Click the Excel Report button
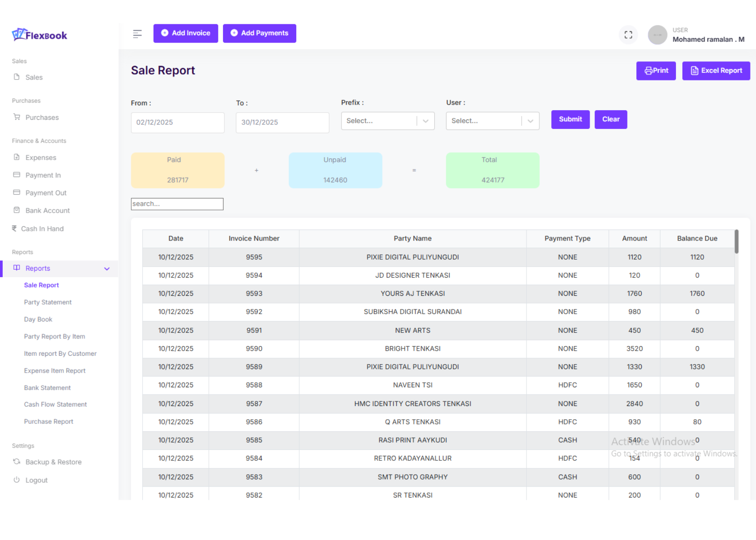The height and width of the screenshot is (540, 756). click(x=716, y=71)
